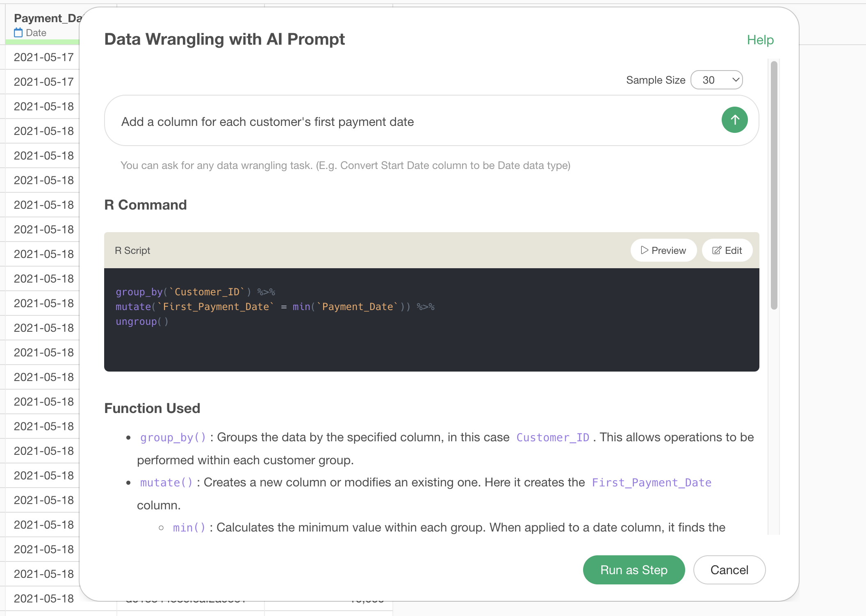The width and height of the screenshot is (866, 616).
Task: Click the dialog's vertical scrollbar
Action: tap(774, 185)
